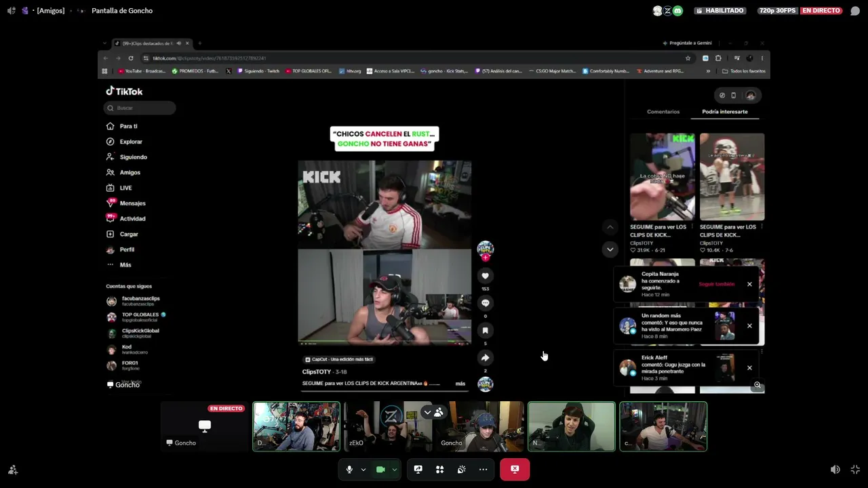The width and height of the screenshot is (868, 488).
Task: Click the HABILITADO status badge
Action: coord(719,11)
